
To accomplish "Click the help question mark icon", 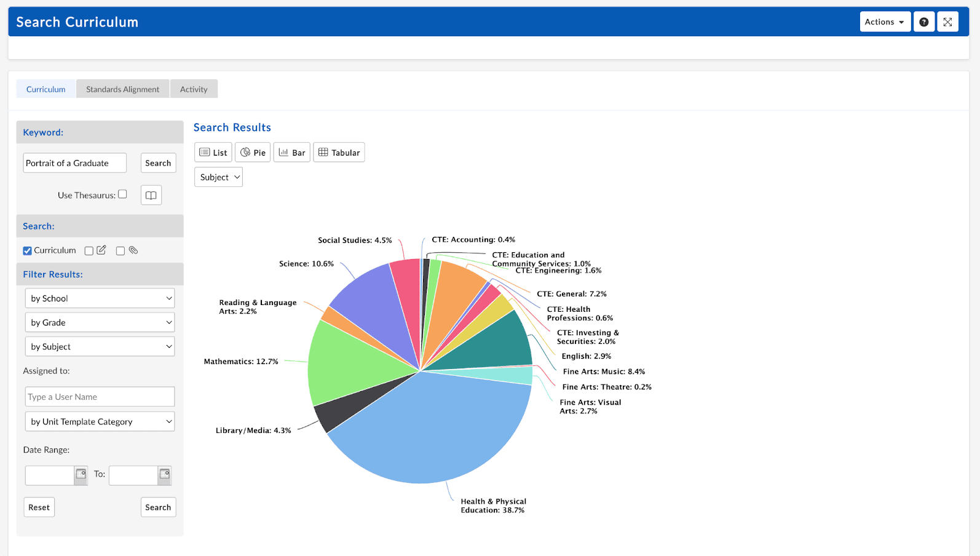I will [x=923, y=22].
